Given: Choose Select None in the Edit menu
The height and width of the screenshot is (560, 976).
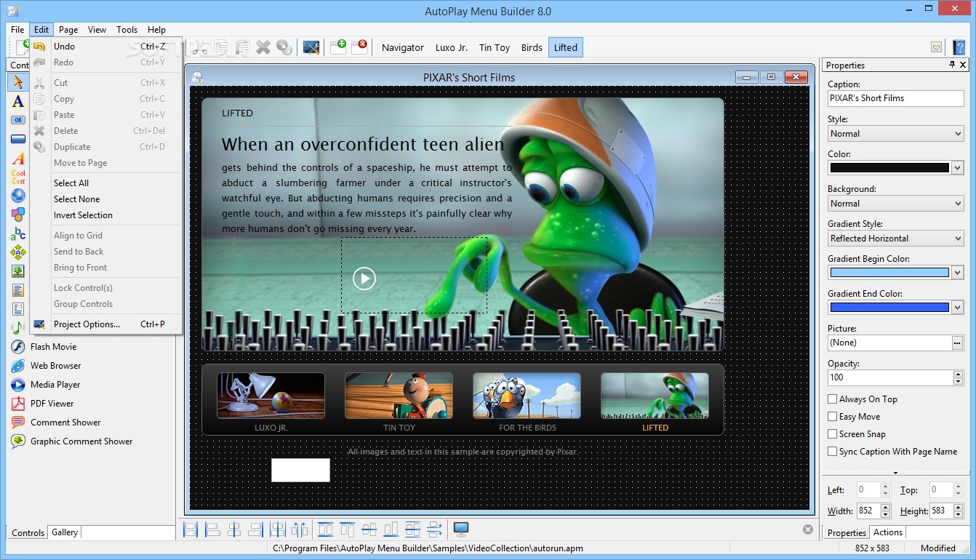Looking at the screenshot, I should 105,199.
